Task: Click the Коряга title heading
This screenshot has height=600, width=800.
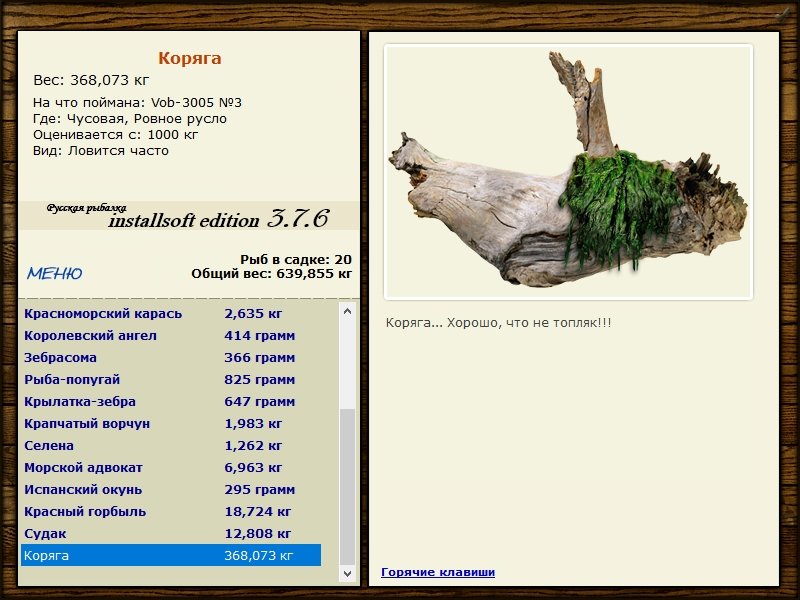Action: (x=190, y=58)
